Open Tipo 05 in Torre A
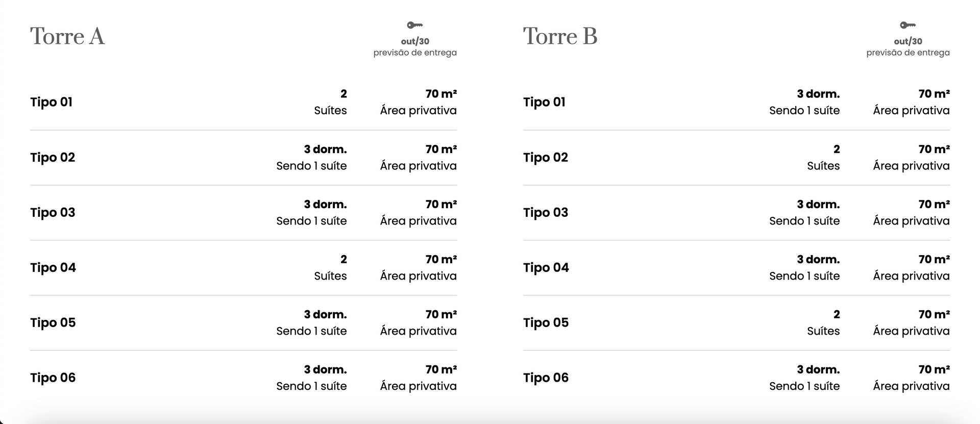This screenshot has width=980, height=424. click(53, 322)
